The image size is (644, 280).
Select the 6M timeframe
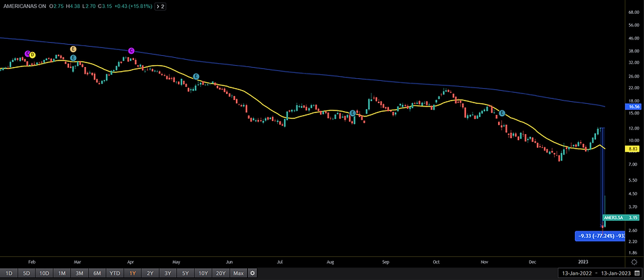click(x=97, y=273)
